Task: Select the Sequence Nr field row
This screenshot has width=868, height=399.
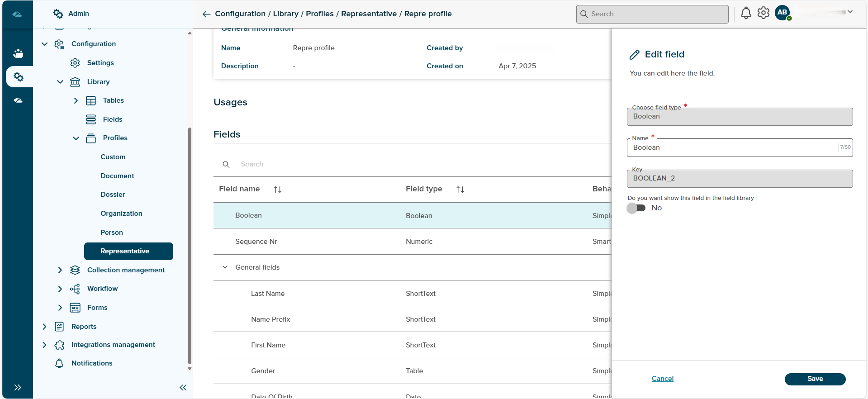Action: tap(413, 242)
